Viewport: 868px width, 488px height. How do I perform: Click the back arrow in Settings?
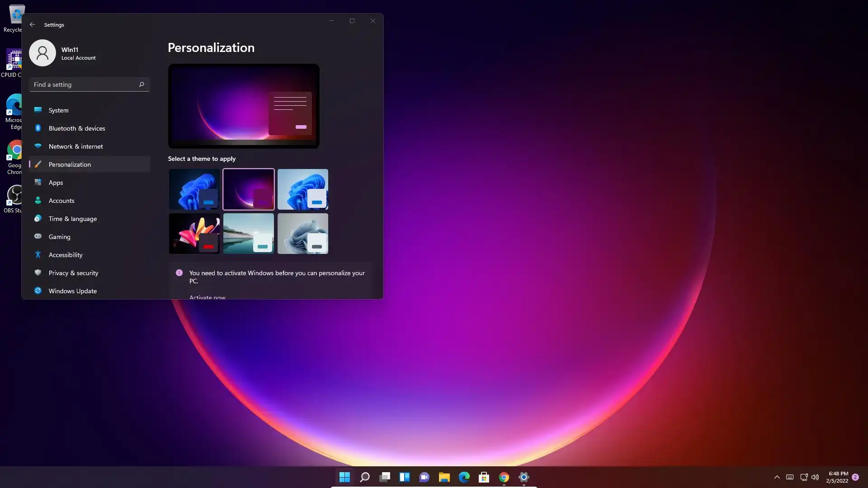click(33, 24)
